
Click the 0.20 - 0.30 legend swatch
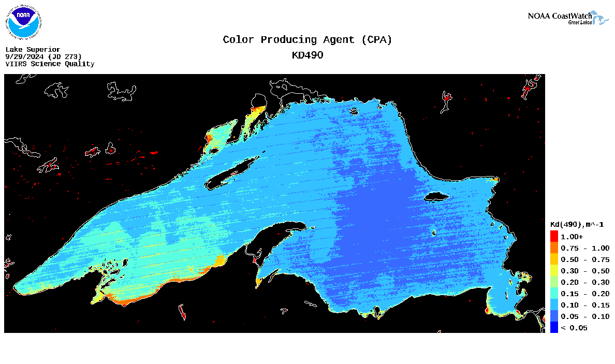click(554, 282)
